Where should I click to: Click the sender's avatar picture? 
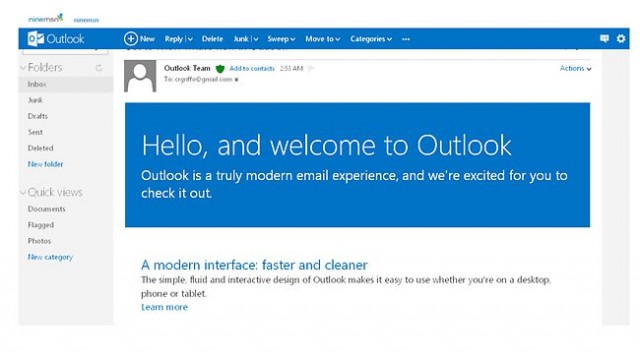pyautogui.click(x=140, y=76)
